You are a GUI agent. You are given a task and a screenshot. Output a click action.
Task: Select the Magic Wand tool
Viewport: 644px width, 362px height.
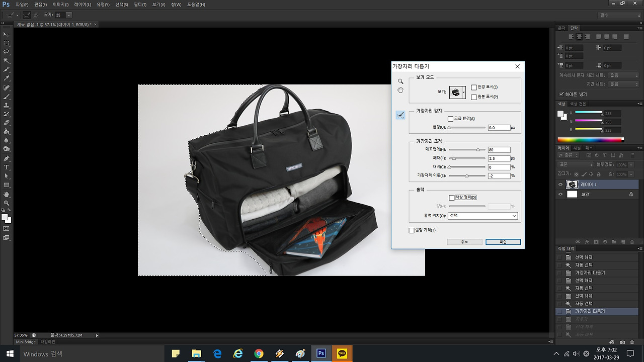click(7, 61)
